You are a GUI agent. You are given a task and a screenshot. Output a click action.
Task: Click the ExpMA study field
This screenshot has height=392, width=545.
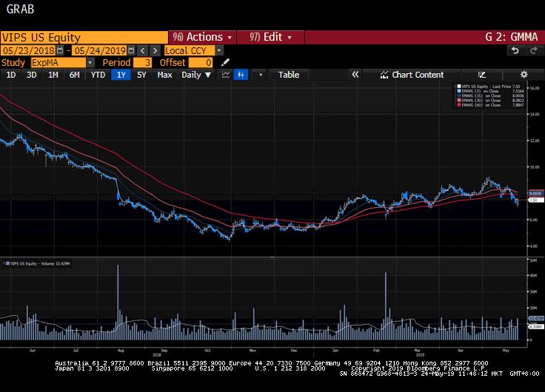(x=58, y=62)
